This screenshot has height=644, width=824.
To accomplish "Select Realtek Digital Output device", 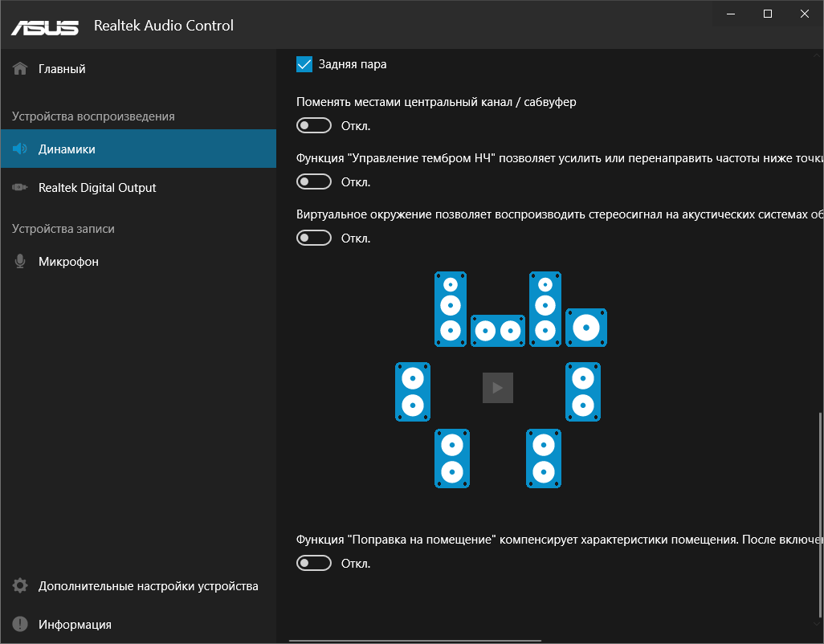I will tap(97, 188).
